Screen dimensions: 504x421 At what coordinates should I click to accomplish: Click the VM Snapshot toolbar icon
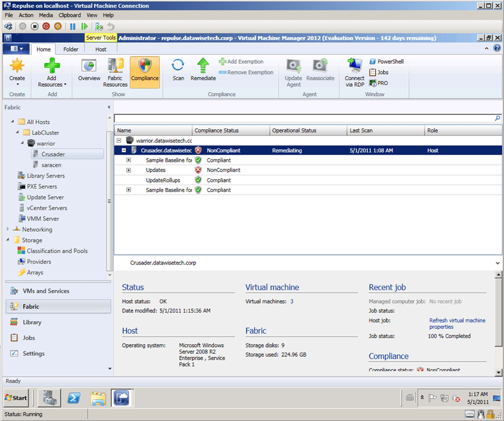99,26
